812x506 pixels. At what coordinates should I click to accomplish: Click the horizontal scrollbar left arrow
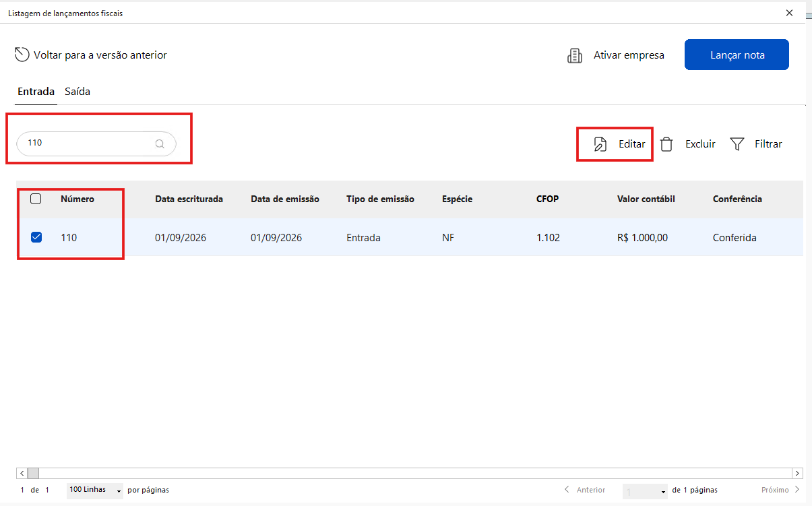click(x=22, y=473)
